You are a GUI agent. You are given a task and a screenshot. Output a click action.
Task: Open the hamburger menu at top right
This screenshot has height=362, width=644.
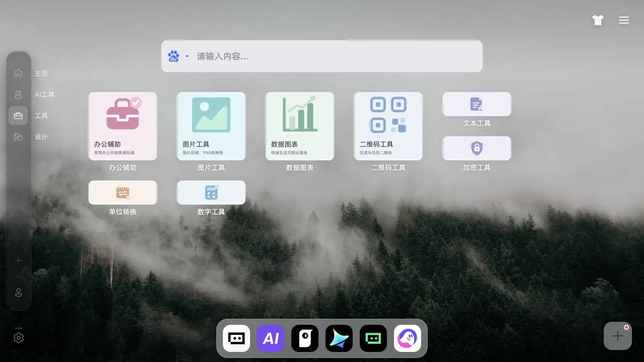pyautogui.click(x=624, y=20)
